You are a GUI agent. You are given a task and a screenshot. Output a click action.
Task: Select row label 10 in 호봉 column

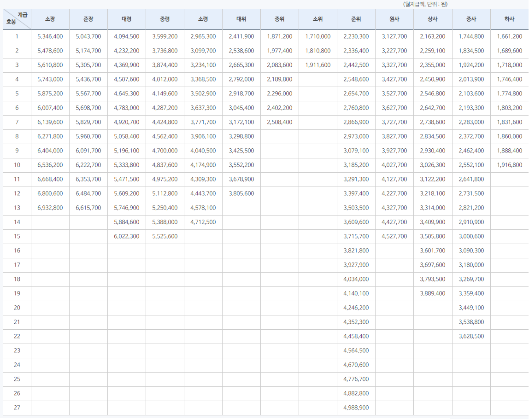[x=17, y=165]
